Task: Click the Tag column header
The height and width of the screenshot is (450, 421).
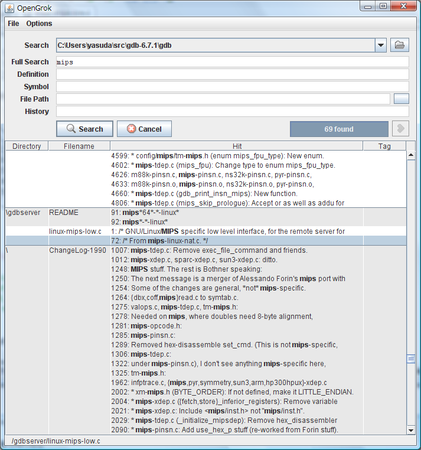Action: coord(384,146)
